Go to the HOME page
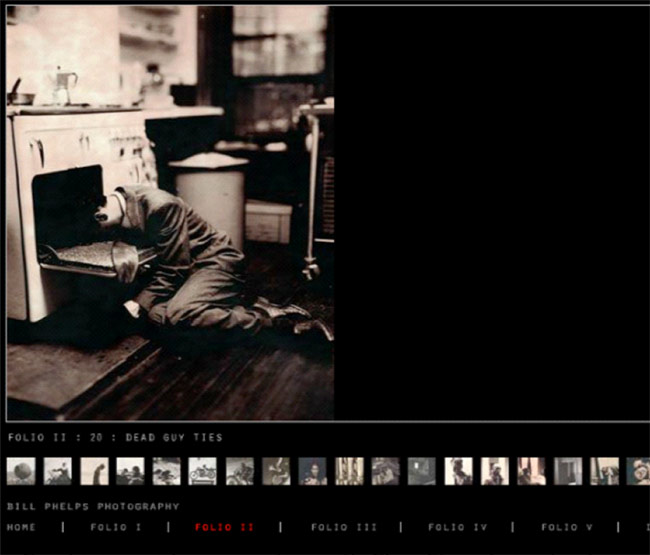650x555 pixels. tap(21, 527)
